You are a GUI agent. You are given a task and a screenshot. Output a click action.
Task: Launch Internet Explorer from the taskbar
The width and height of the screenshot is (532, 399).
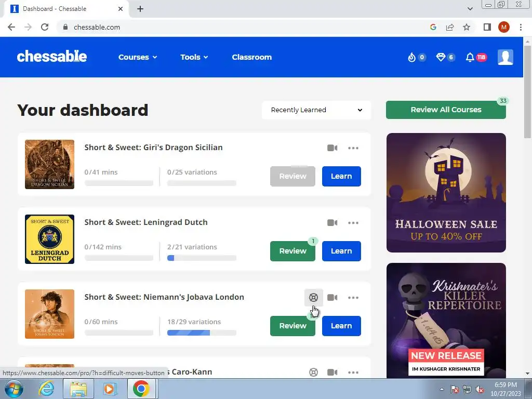(46, 389)
